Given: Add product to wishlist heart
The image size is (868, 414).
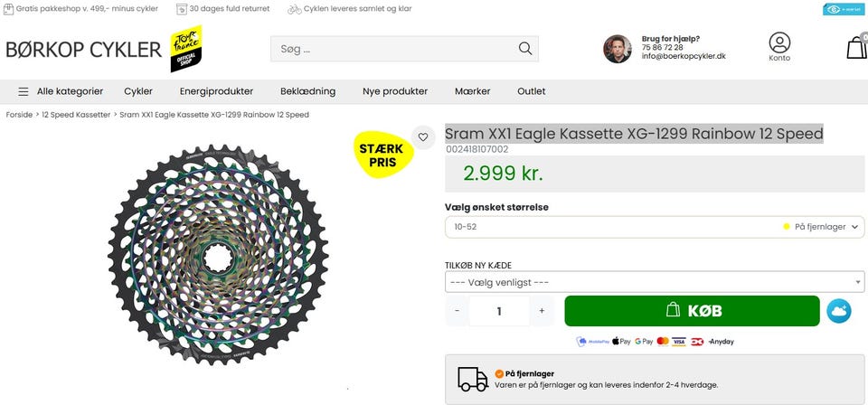Looking at the screenshot, I should [422, 137].
